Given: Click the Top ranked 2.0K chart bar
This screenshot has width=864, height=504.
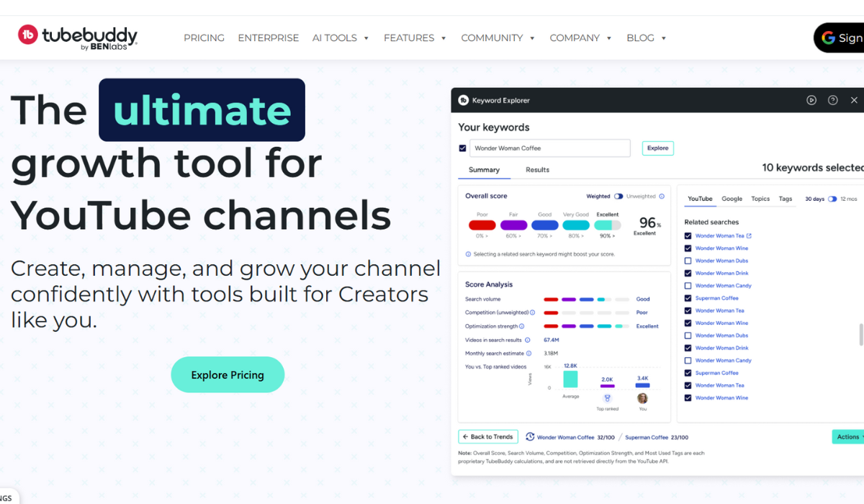Looking at the screenshot, I should pos(607,387).
